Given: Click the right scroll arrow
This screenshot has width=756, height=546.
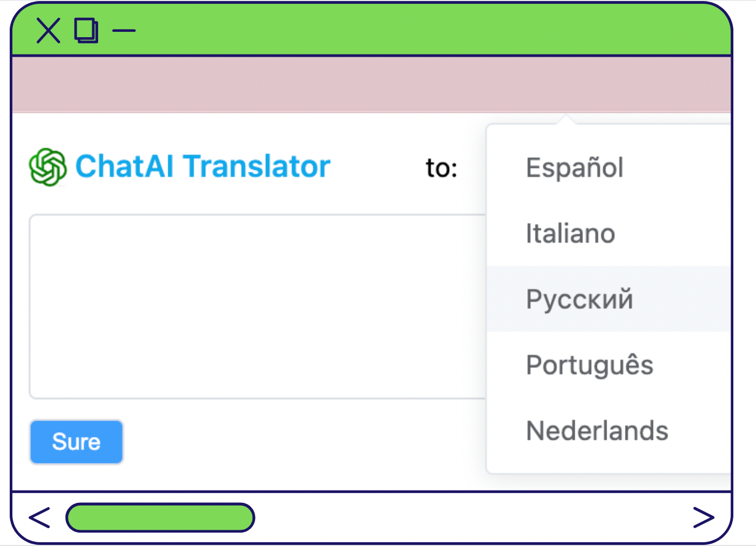Looking at the screenshot, I should [703, 517].
